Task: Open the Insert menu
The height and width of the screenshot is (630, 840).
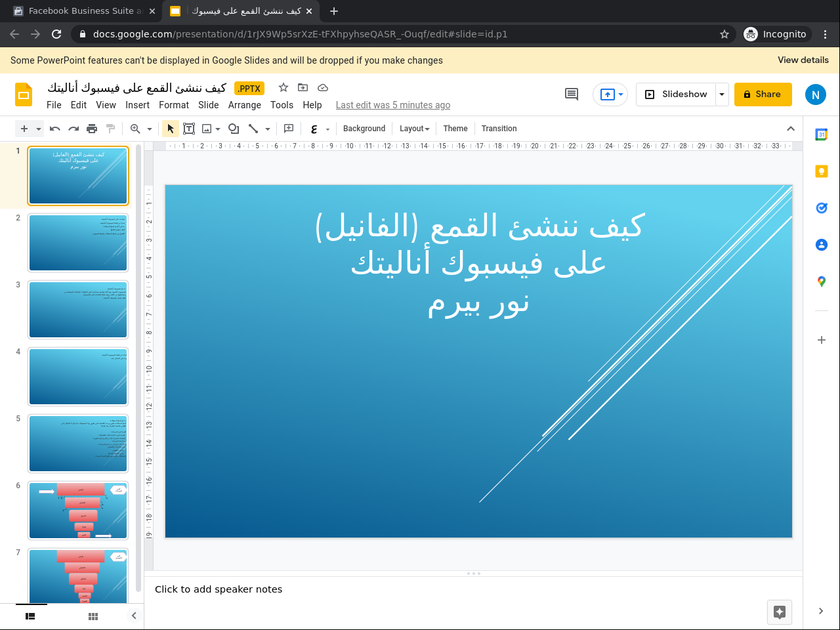Action: (x=138, y=105)
